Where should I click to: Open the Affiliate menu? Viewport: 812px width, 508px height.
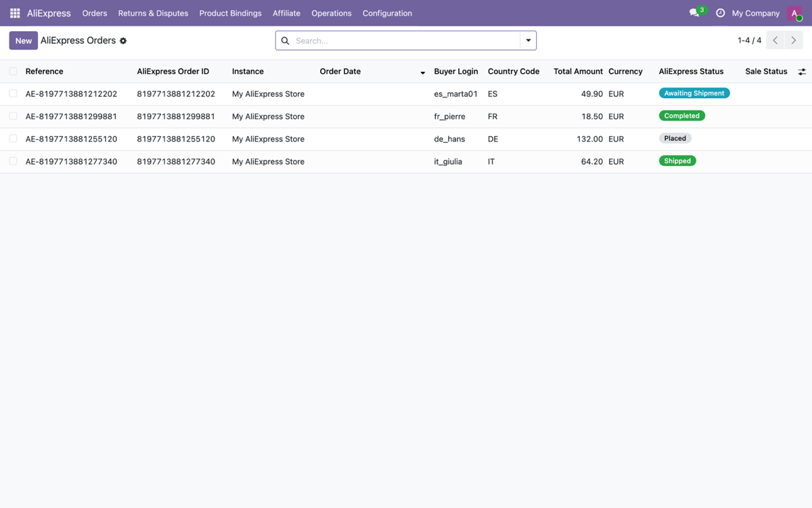click(x=286, y=13)
